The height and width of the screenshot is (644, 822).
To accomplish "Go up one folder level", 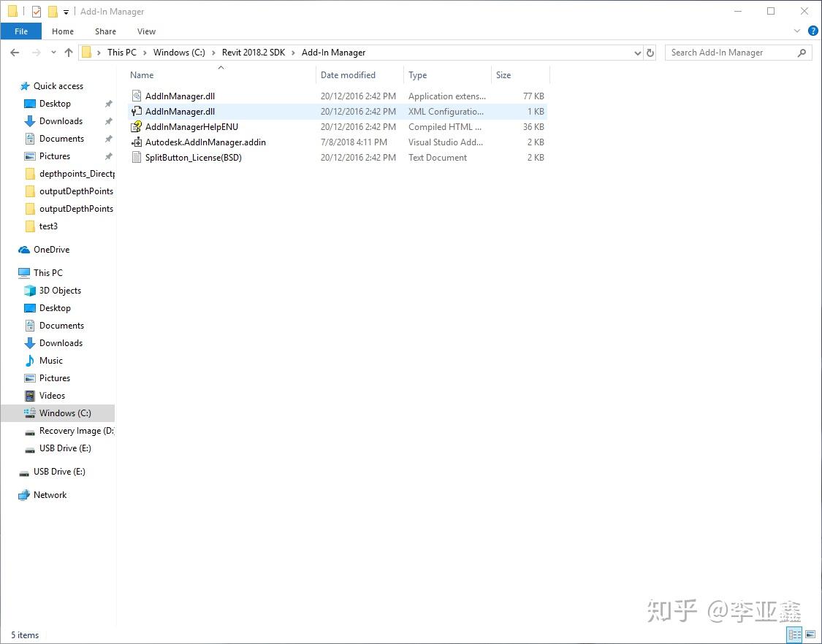I will [69, 53].
